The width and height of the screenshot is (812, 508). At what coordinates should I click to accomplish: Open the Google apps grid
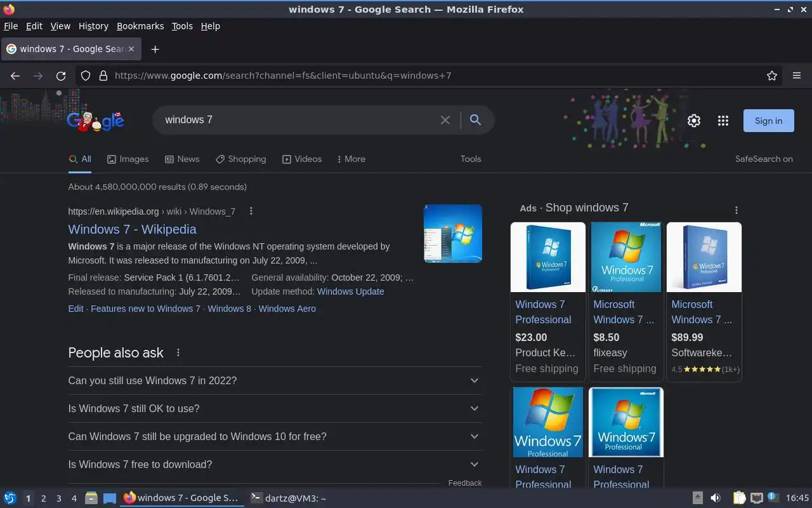(723, 121)
